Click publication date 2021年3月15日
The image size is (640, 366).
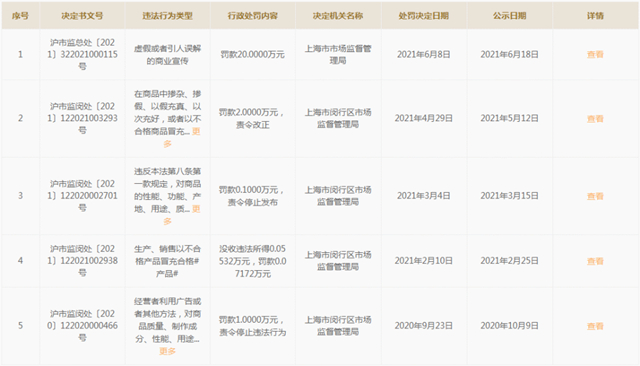tap(509, 196)
